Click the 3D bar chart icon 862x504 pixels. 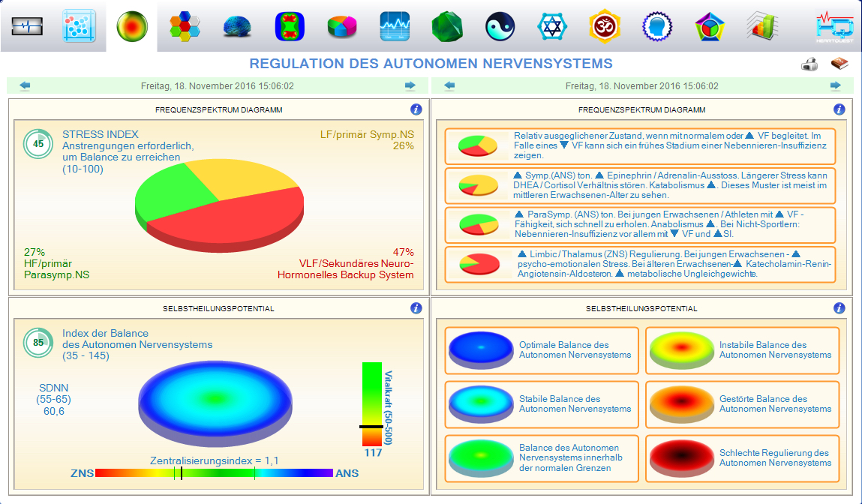(x=761, y=27)
